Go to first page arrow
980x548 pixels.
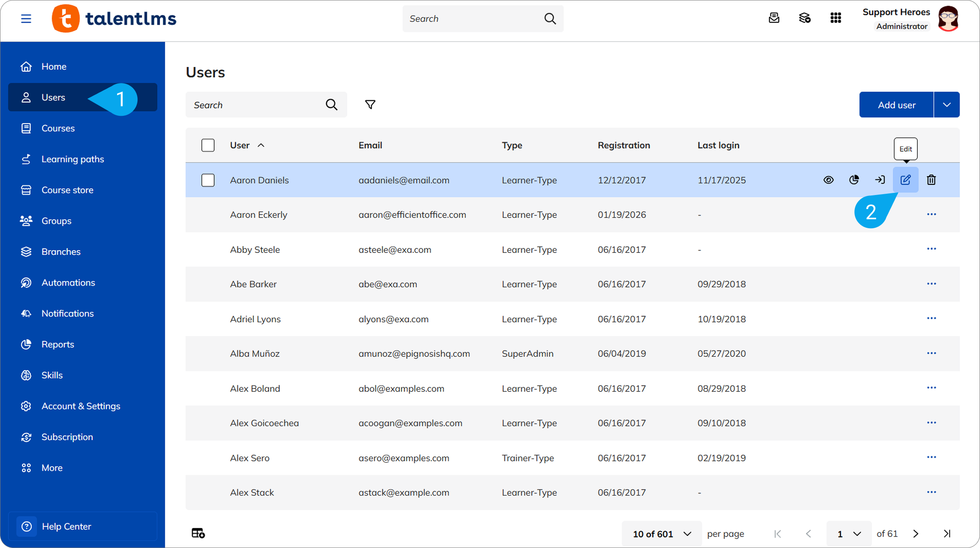pos(778,534)
